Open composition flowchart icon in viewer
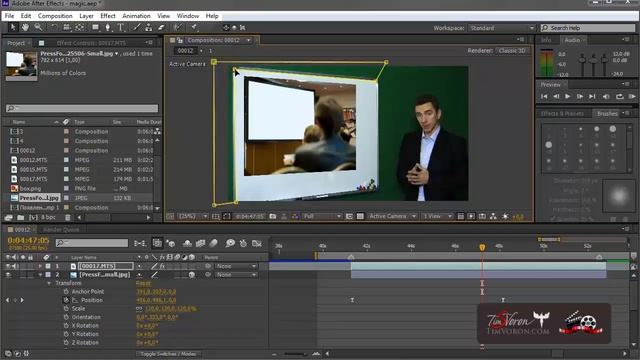 coord(493,216)
